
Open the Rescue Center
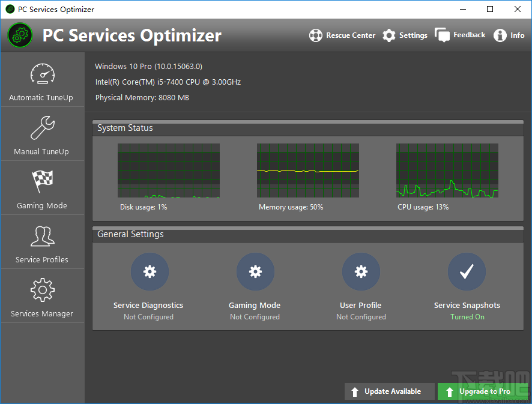click(342, 35)
